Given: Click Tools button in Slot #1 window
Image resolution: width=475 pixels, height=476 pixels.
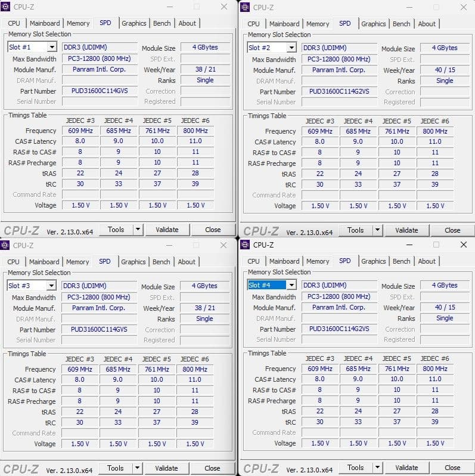Looking at the screenshot, I should tap(116, 230).
